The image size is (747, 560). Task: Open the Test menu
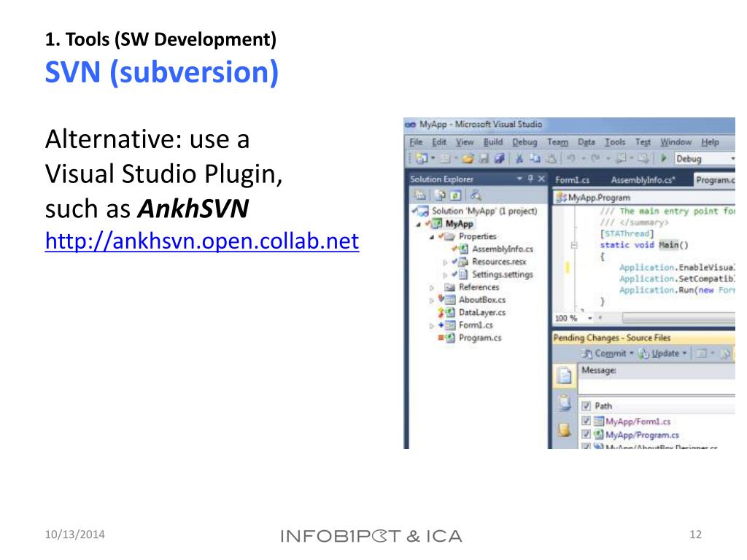(643, 142)
